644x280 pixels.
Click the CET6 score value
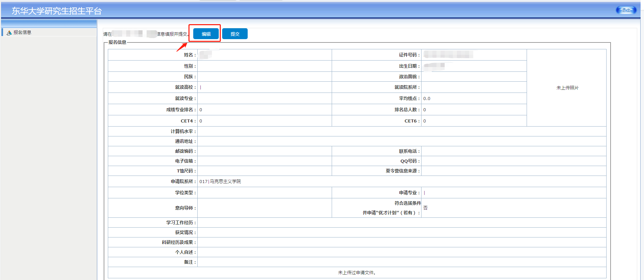(425, 121)
